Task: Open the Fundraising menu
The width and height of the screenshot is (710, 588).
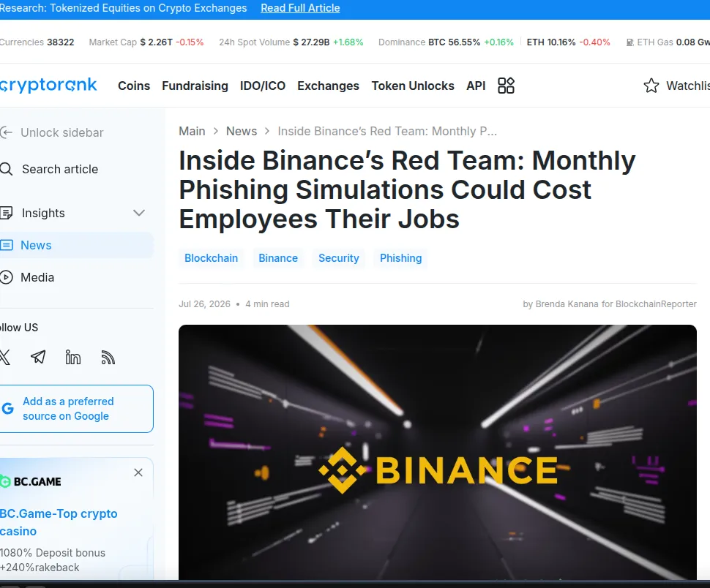Action: point(195,86)
